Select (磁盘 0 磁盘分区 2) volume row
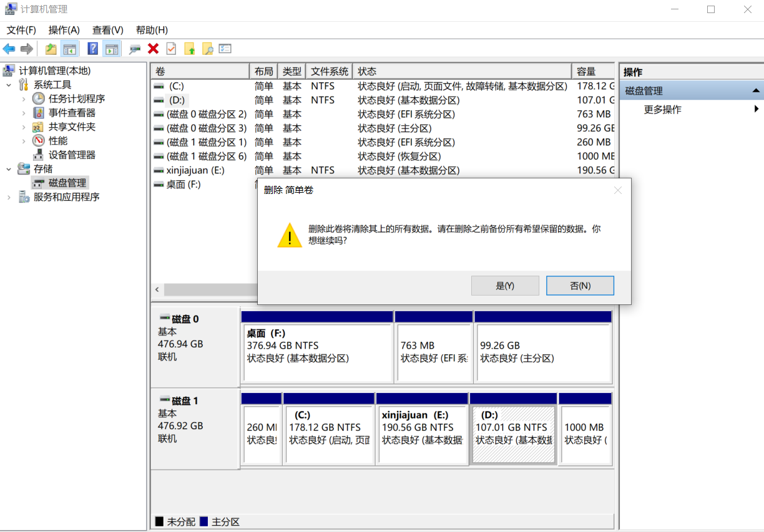This screenshot has height=532, width=764. pos(384,114)
